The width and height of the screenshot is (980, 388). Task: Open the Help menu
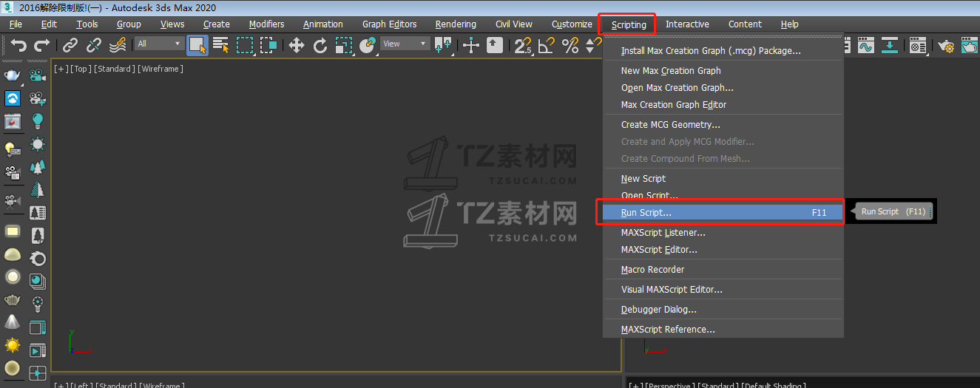(789, 24)
